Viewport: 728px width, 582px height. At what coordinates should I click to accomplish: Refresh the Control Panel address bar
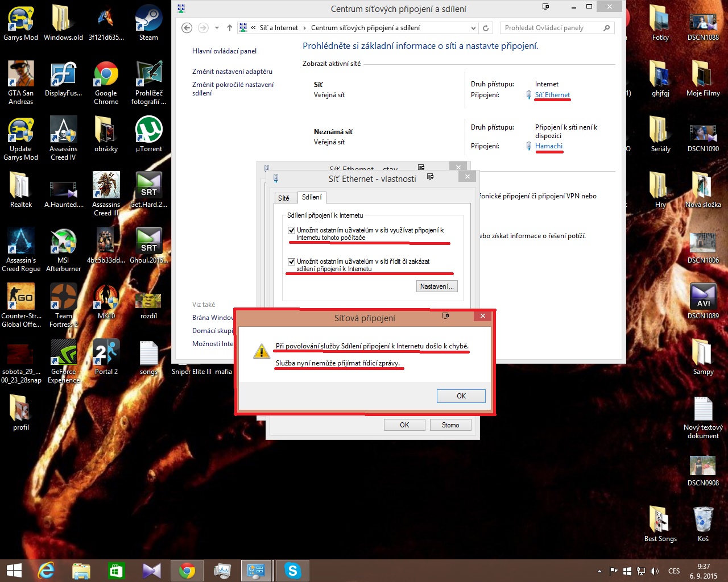point(486,28)
